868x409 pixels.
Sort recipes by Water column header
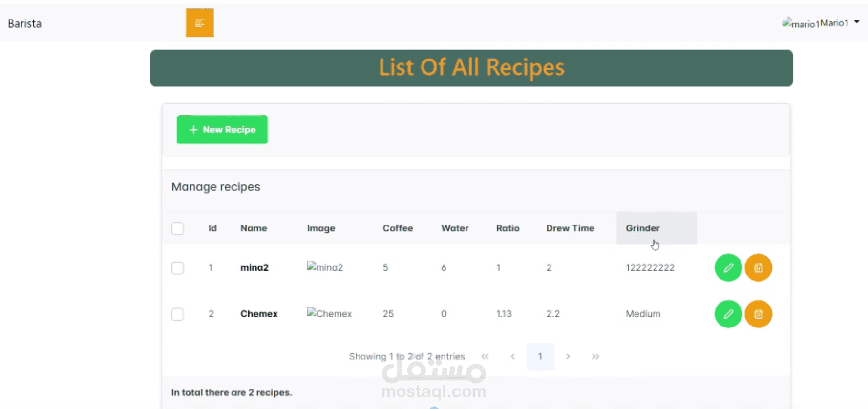coord(455,228)
